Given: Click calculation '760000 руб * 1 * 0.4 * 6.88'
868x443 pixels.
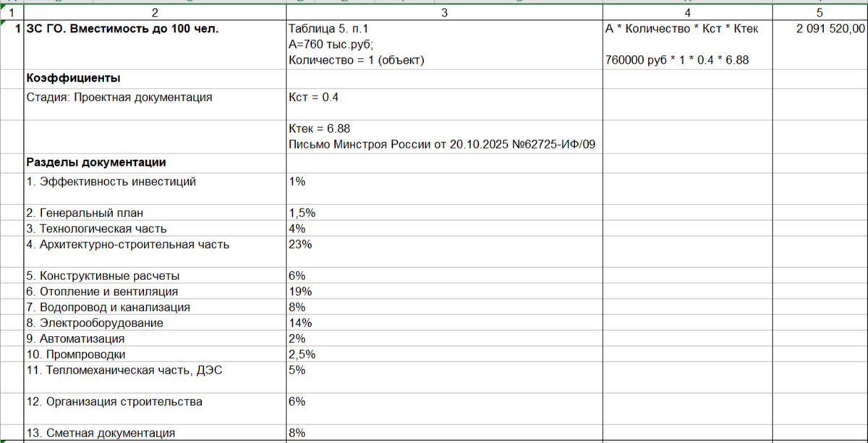Looking at the screenshot, I should coord(677,60).
